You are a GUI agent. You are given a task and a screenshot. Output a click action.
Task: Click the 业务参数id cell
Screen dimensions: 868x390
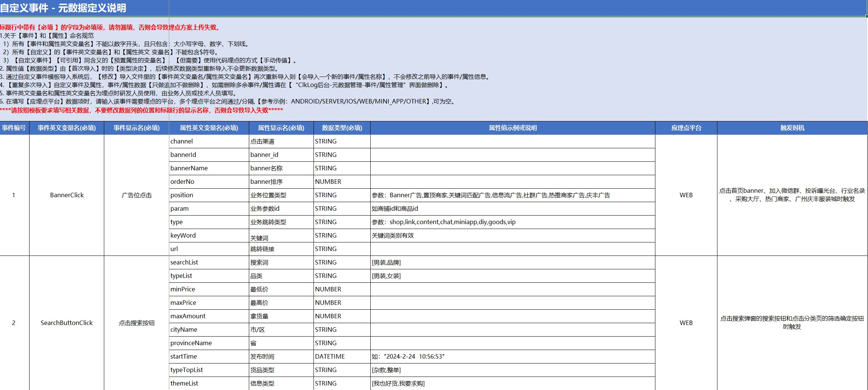[x=281, y=208]
